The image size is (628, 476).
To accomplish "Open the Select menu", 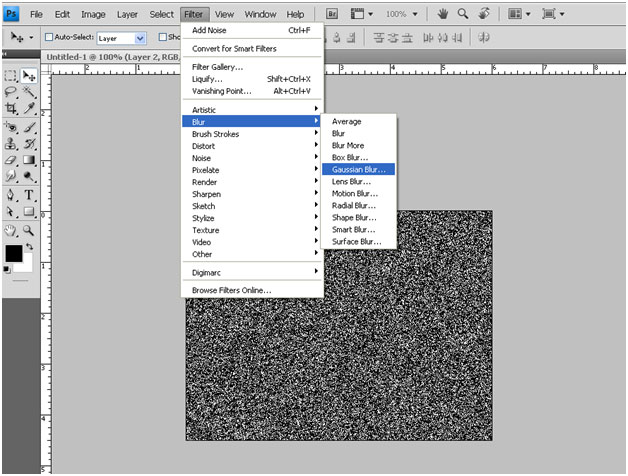I will 161,14.
